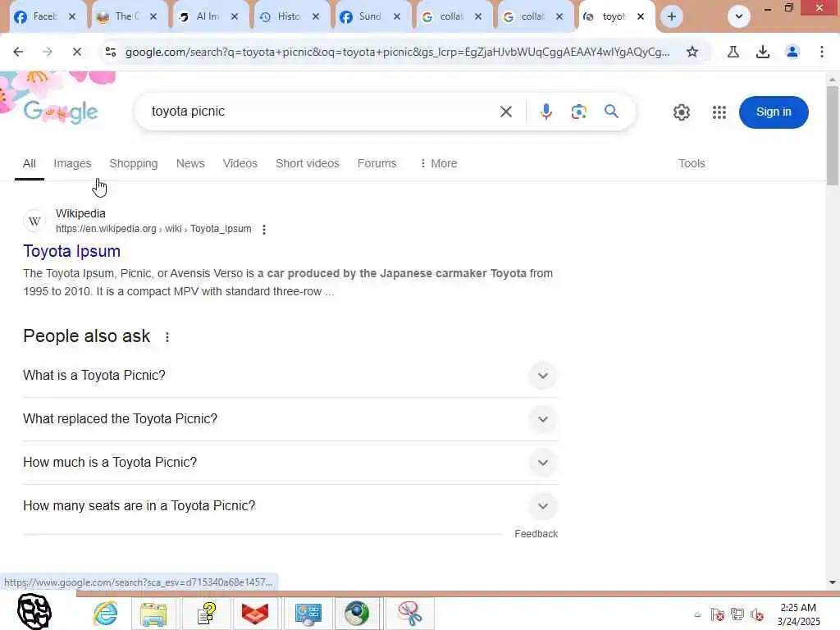Click inside the toyota picnic search field
The image size is (840, 630).
click(x=322, y=112)
